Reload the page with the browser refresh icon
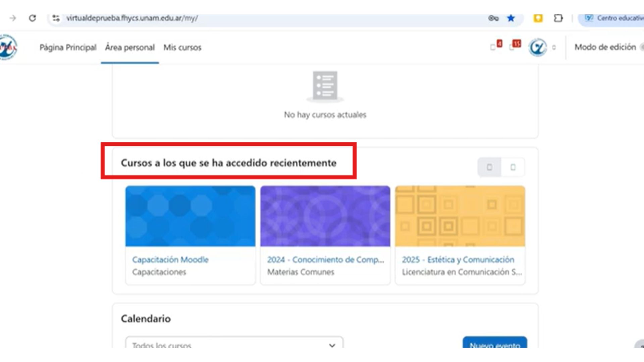This screenshot has height=362, width=644. 32,18
